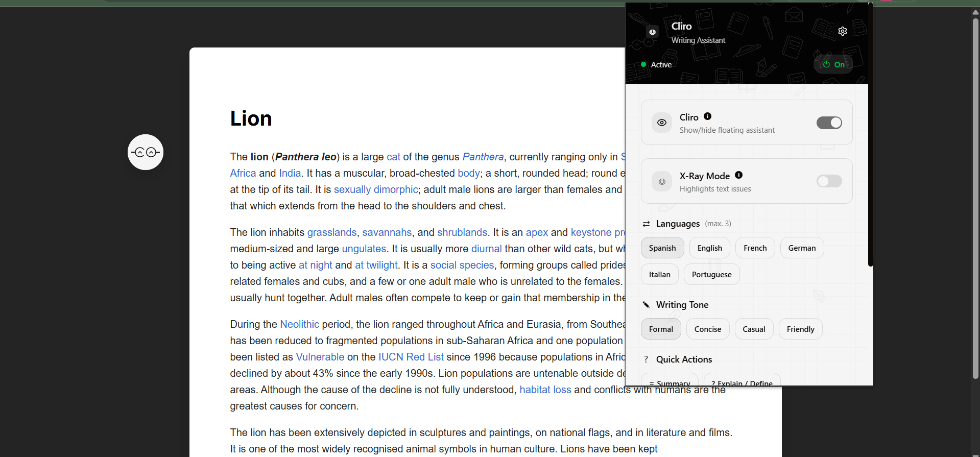Click the page scrollbar up arrow
Viewport: 980px width, 457px height.
pos(975,12)
